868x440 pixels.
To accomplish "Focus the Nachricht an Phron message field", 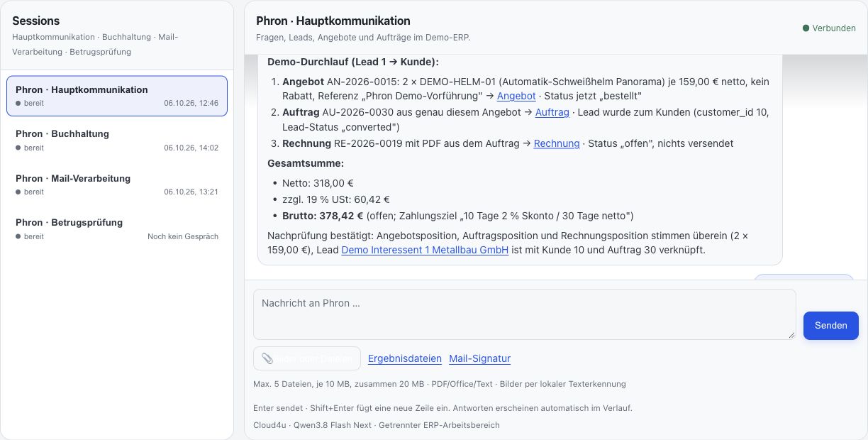I will 524,314.
